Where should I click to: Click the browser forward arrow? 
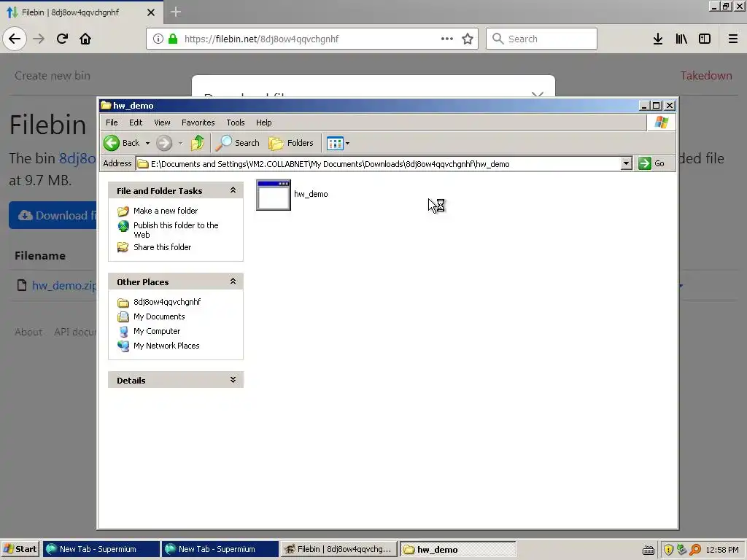pos(39,39)
